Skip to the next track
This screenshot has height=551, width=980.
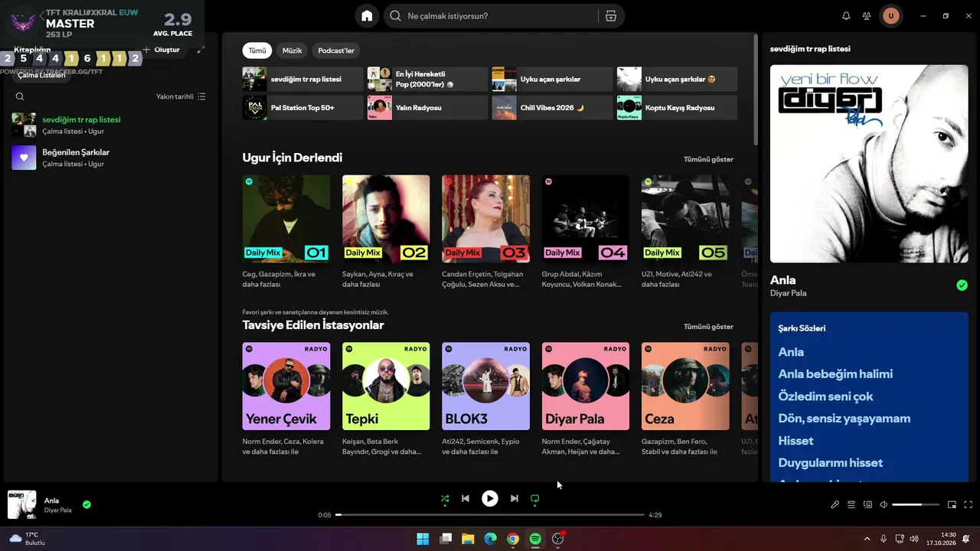(x=514, y=499)
